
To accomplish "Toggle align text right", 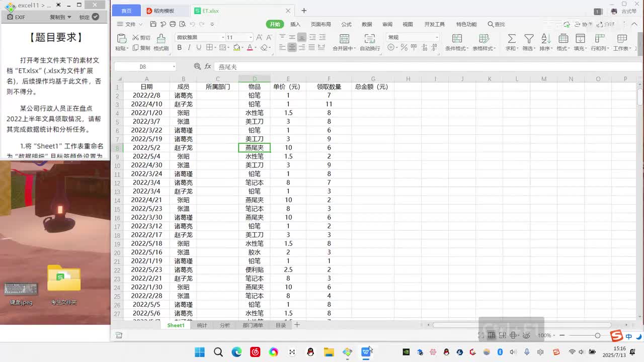I will (x=301, y=48).
